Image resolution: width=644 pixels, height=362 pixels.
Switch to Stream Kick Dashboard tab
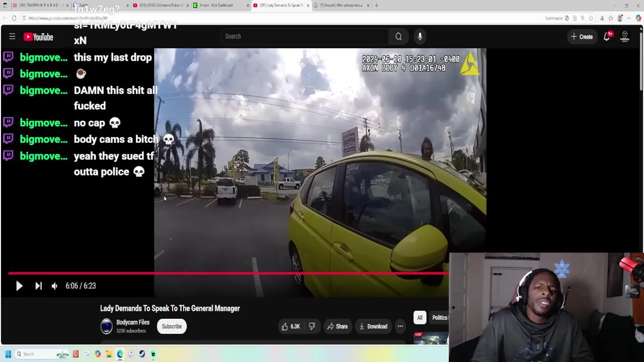[219, 5]
